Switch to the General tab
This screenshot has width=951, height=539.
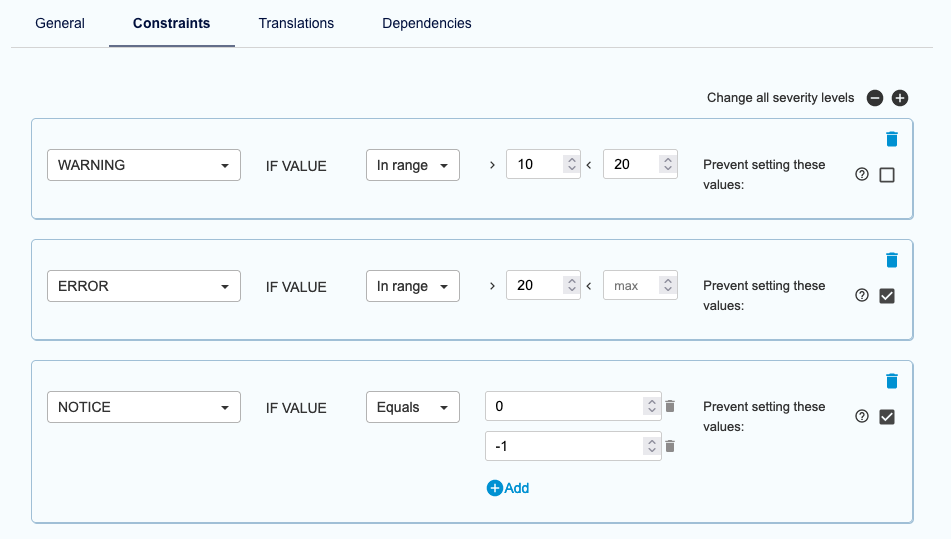[60, 23]
